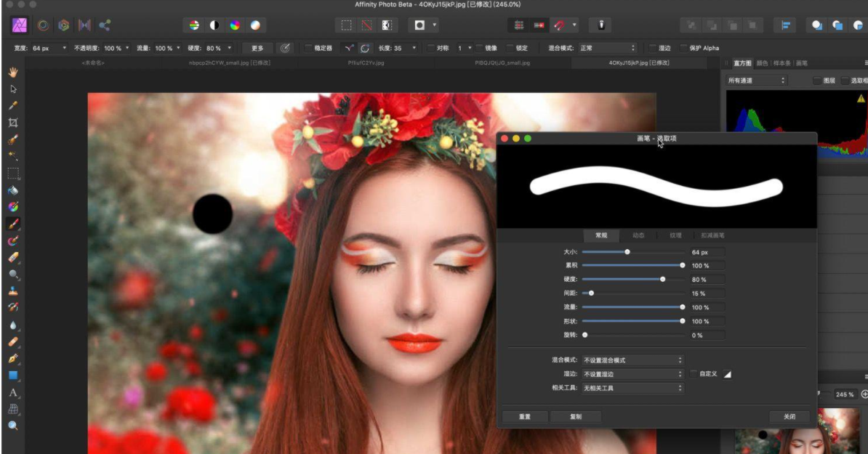Select the Selection Brush tool

(x=13, y=139)
